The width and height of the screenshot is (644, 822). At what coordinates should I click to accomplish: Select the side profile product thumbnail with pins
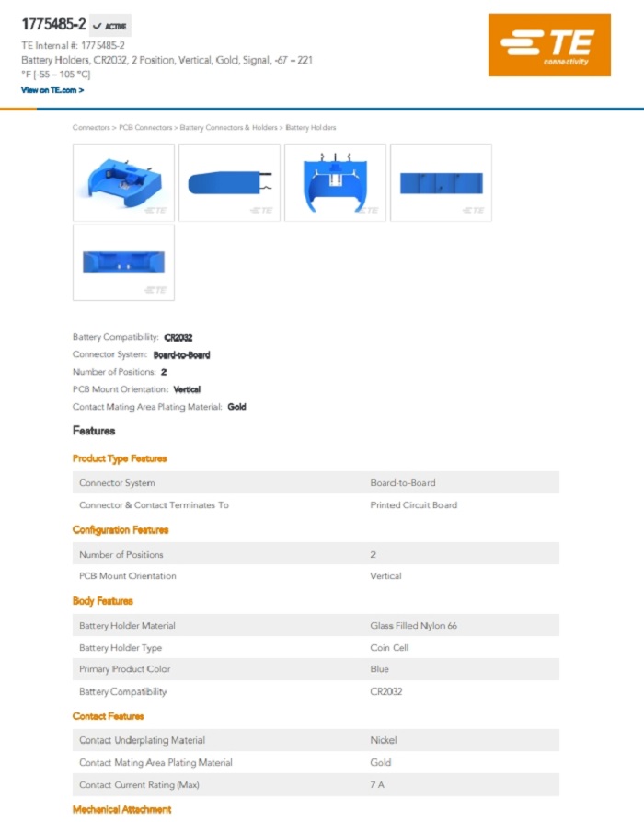229,182
